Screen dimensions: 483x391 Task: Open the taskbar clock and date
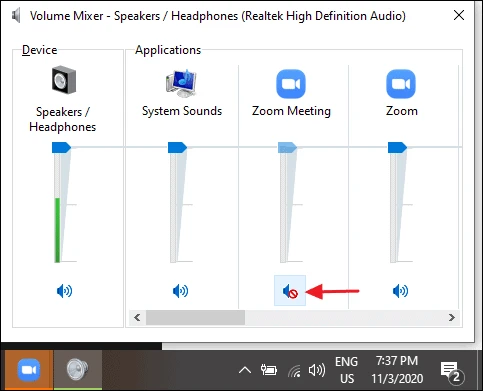click(397, 370)
